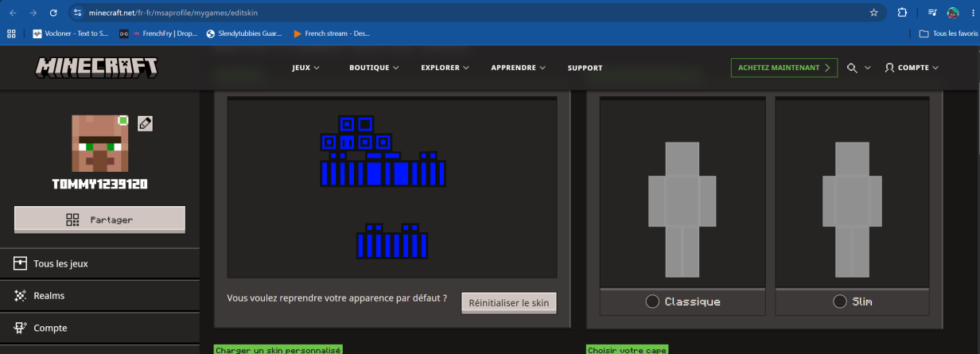Expand the BOUTIQUE menu
This screenshot has height=354, width=980.
tap(374, 68)
